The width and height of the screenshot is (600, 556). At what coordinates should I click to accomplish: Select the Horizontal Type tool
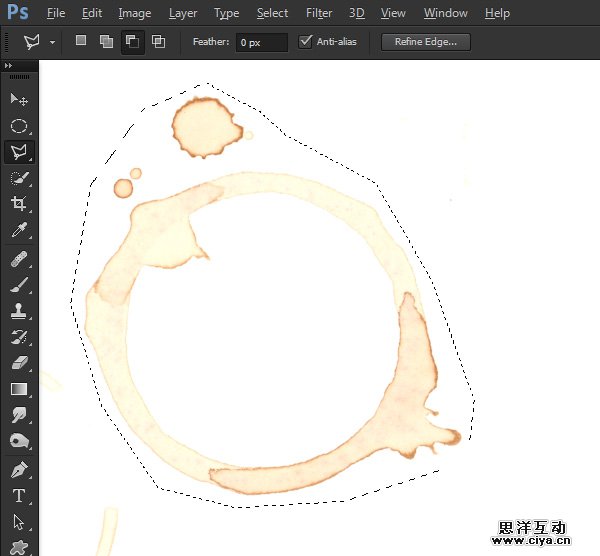(18, 495)
